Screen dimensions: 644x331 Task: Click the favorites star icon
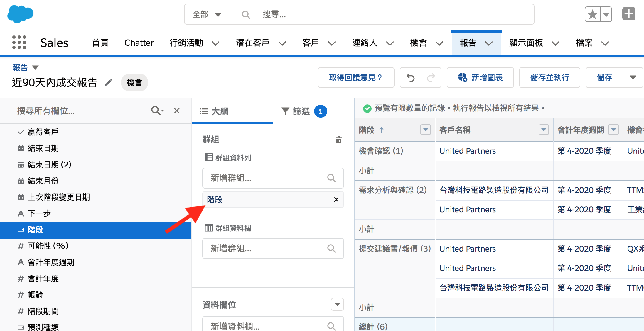tap(592, 14)
